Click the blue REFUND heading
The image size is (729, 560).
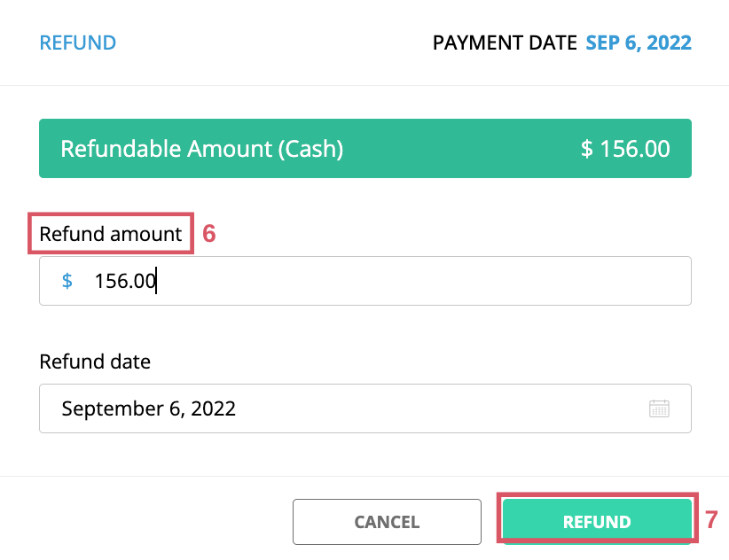pos(78,43)
